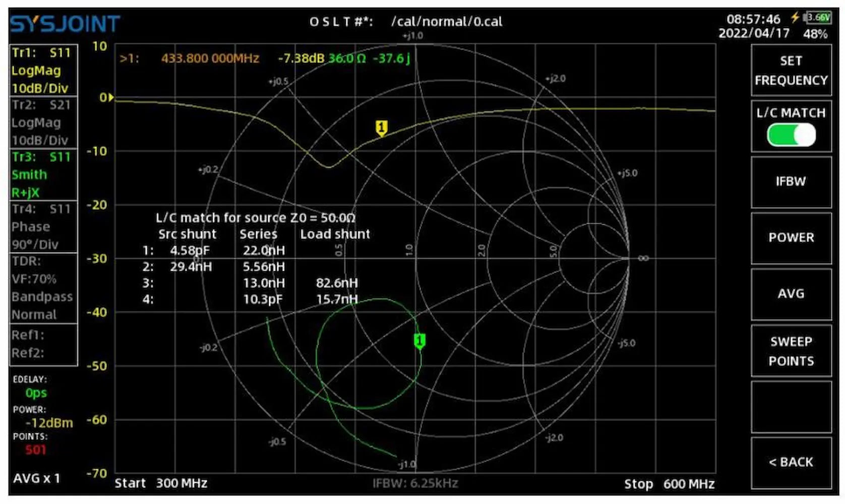The width and height of the screenshot is (845, 504).
Task: Tap the EDELAY 0ps value
Action: click(x=36, y=393)
